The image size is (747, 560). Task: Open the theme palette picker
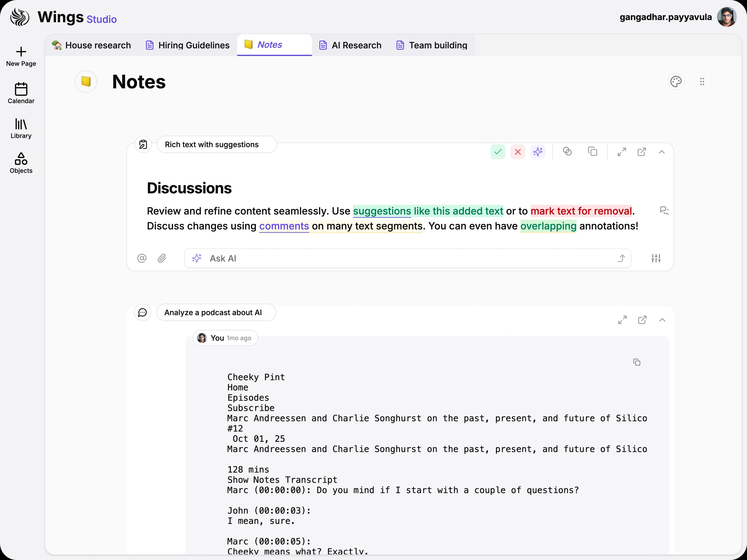coord(676,81)
